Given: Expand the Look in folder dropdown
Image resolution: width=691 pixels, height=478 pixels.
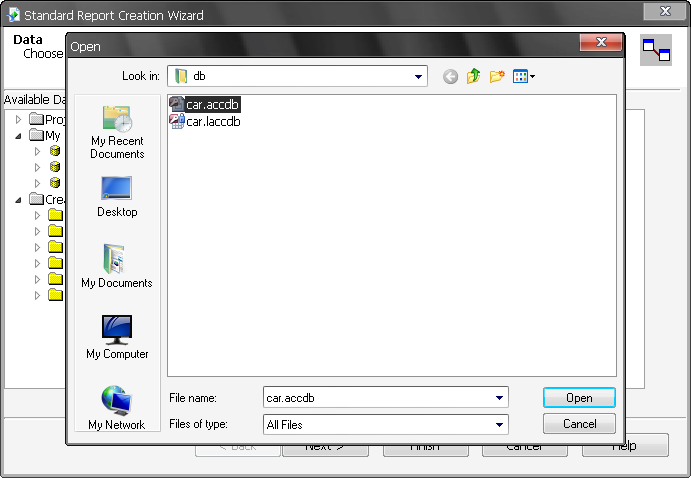Looking at the screenshot, I should (x=418, y=77).
